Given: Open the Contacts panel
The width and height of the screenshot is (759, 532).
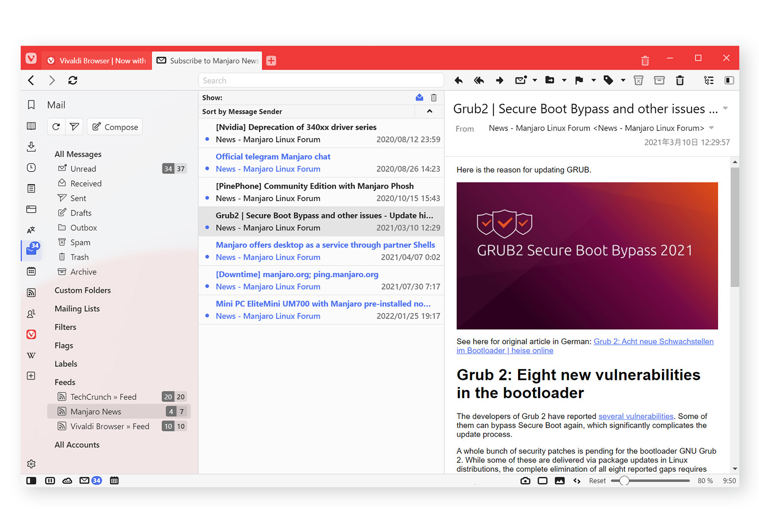Looking at the screenshot, I should coord(31,313).
